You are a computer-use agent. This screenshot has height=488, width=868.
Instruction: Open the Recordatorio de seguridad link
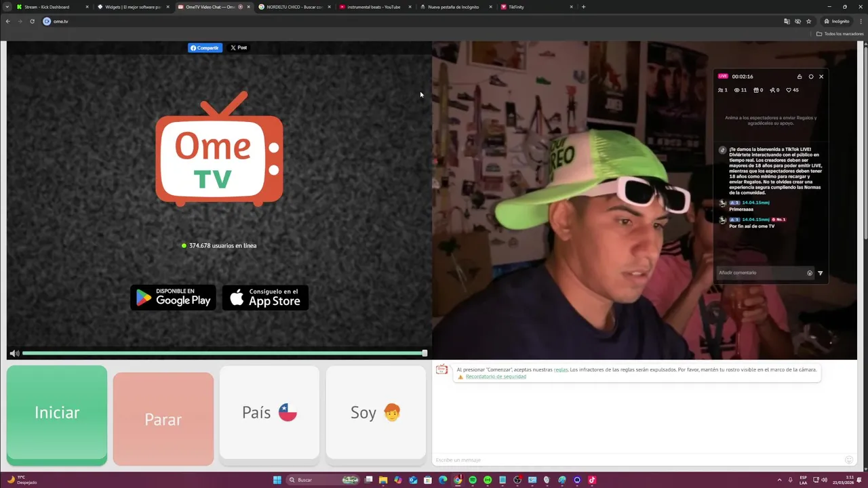pyautogui.click(x=496, y=376)
